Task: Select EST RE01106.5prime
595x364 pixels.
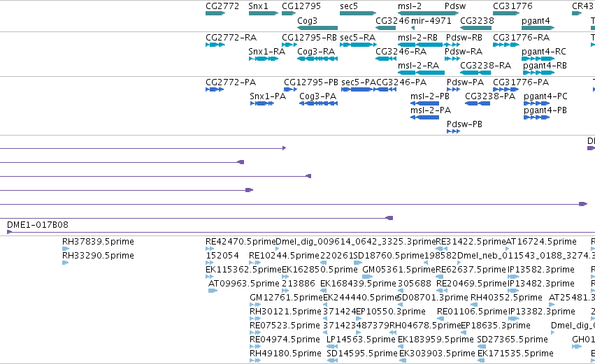Action: 439,319
